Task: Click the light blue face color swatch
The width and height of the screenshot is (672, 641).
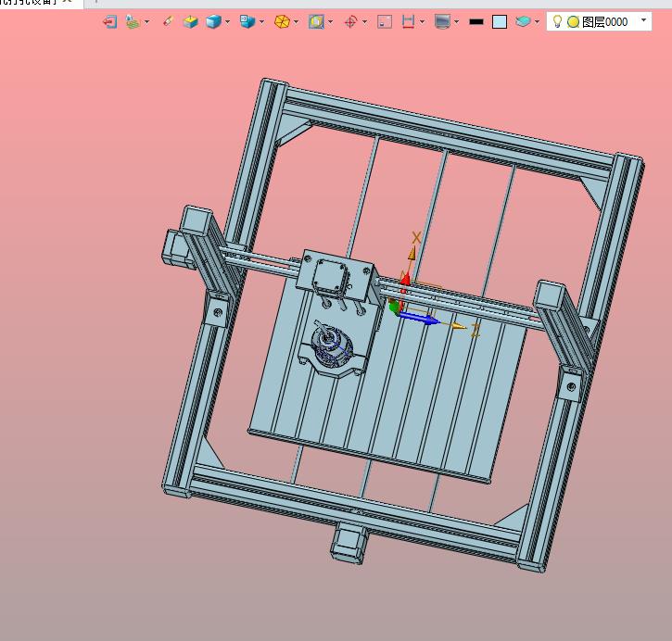Action: pyautogui.click(x=500, y=22)
